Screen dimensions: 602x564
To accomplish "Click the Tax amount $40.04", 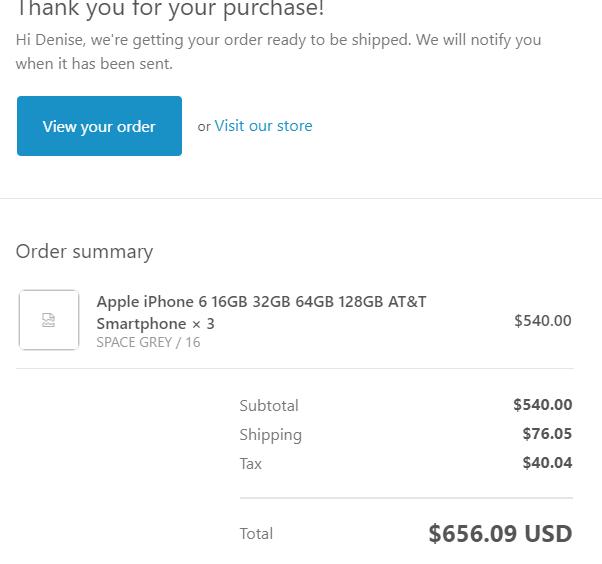I will tap(547, 463).
